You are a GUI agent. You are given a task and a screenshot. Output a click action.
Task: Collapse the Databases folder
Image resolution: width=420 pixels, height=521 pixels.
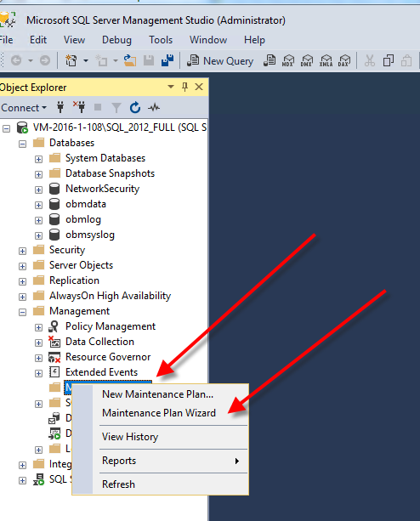(x=22, y=144)
